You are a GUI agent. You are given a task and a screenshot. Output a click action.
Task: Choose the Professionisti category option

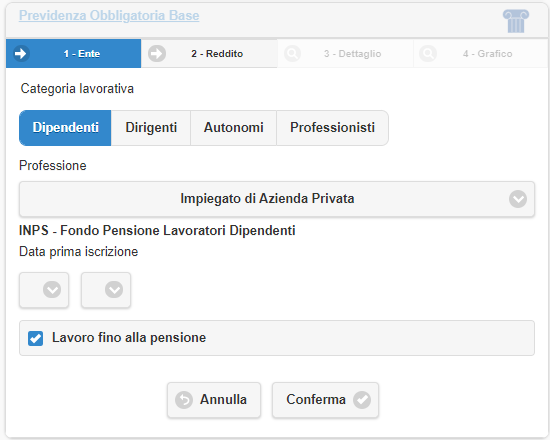point(333,128)
